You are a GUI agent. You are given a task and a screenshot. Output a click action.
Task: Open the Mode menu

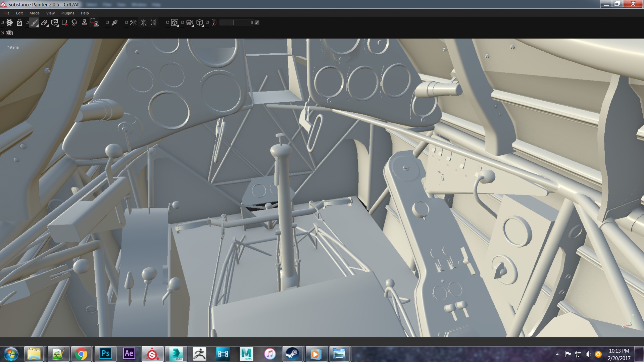coord(35,13)
